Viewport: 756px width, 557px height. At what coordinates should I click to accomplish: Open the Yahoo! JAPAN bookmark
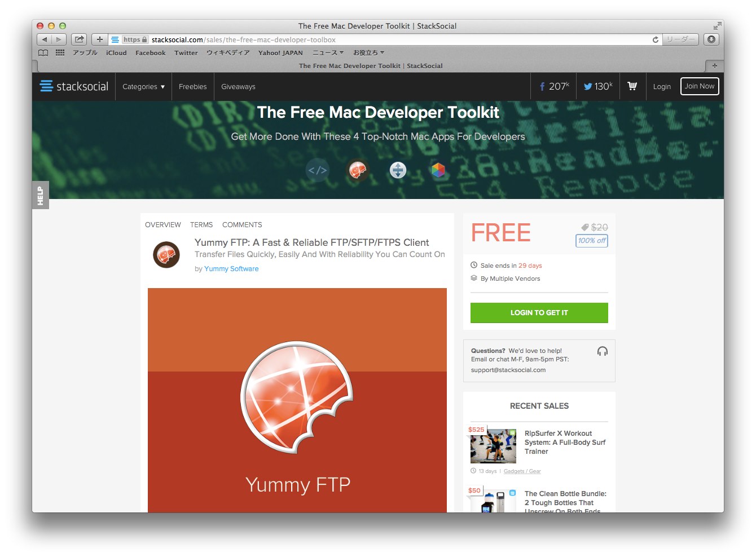click(x=280, y=53)
